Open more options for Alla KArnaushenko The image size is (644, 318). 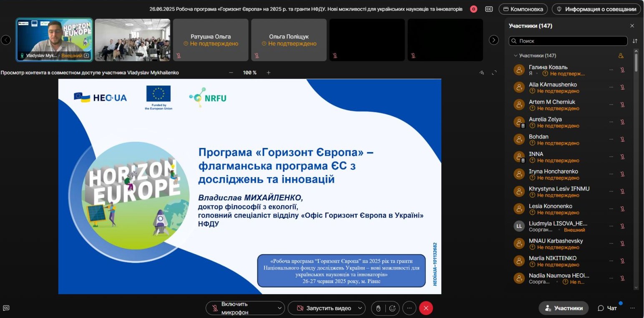pyautogui.click(x=611, y=88)
